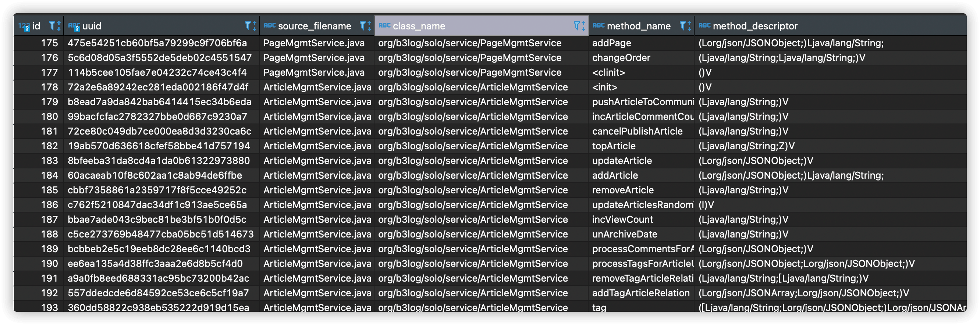Click PageMgmtService.java in row 177
The height and width of the screenshot is (325, 980).
tap(314, 72)
